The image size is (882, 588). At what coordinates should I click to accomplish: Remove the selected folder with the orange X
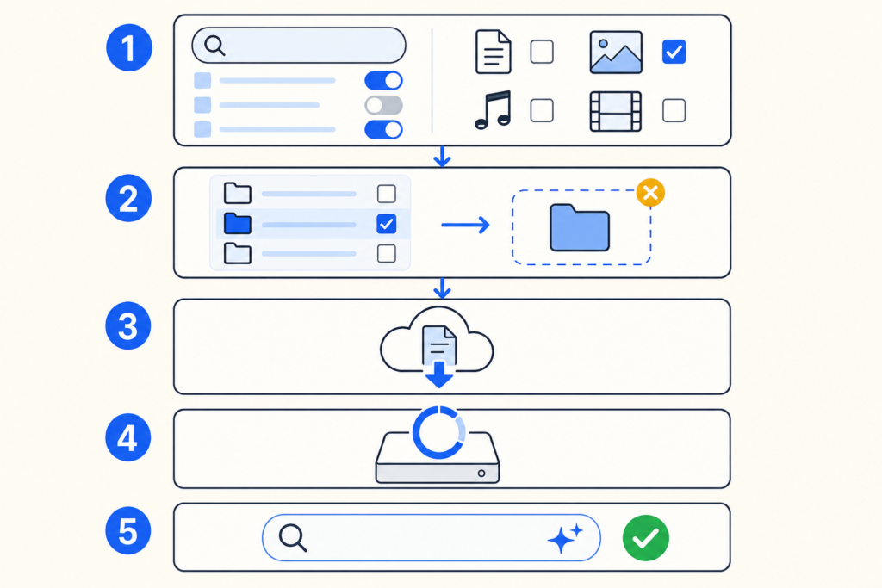(x=651, y=193)
